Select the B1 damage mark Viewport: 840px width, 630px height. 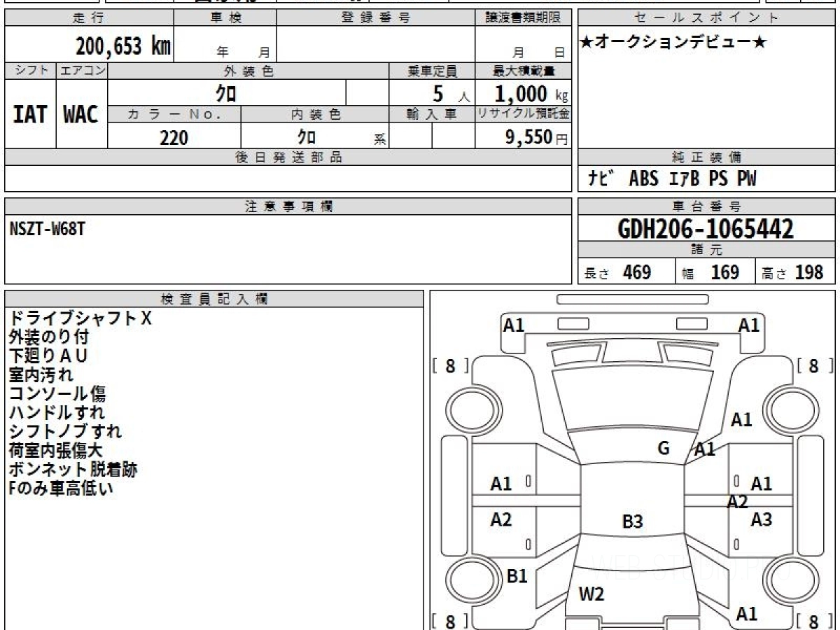517,576
